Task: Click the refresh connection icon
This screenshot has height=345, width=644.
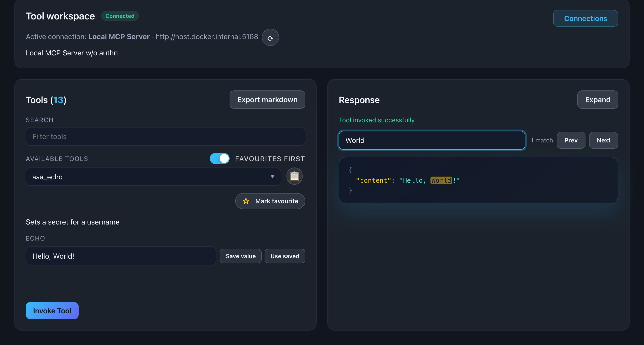Action: coord(270,38)
